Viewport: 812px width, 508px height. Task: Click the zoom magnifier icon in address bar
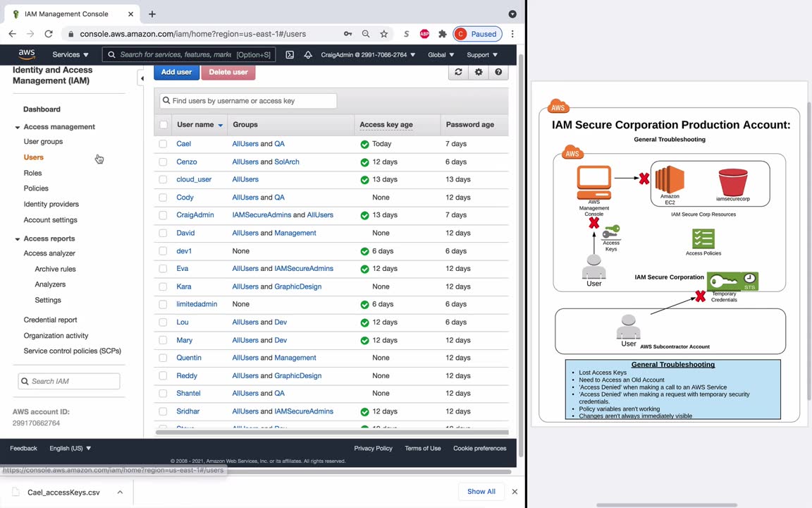pos(366,34)
